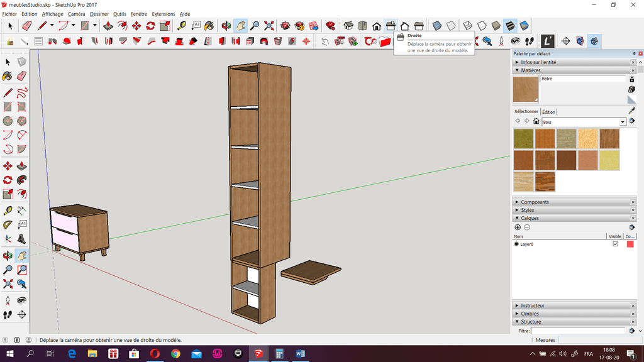Click the eyedropper sample material icon
The width and height of the screenshot is (644, 362).
[x=631, y=111]
